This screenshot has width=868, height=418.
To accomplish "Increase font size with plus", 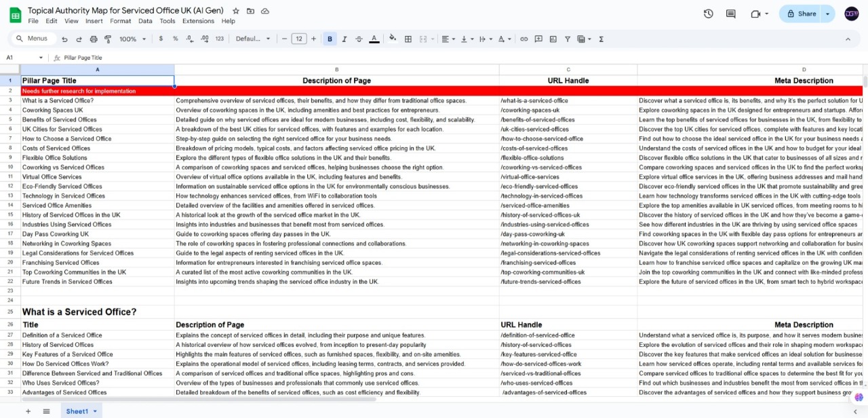I will [313, 39].
